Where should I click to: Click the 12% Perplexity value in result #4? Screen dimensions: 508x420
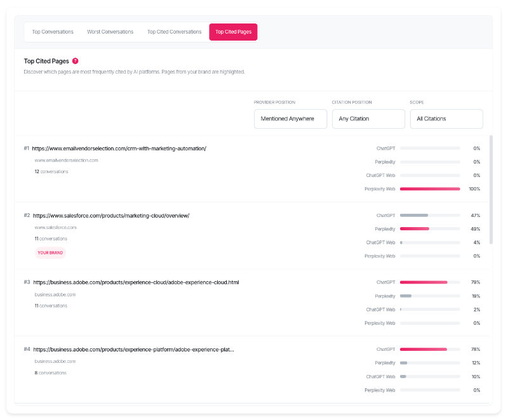point(476,363)
